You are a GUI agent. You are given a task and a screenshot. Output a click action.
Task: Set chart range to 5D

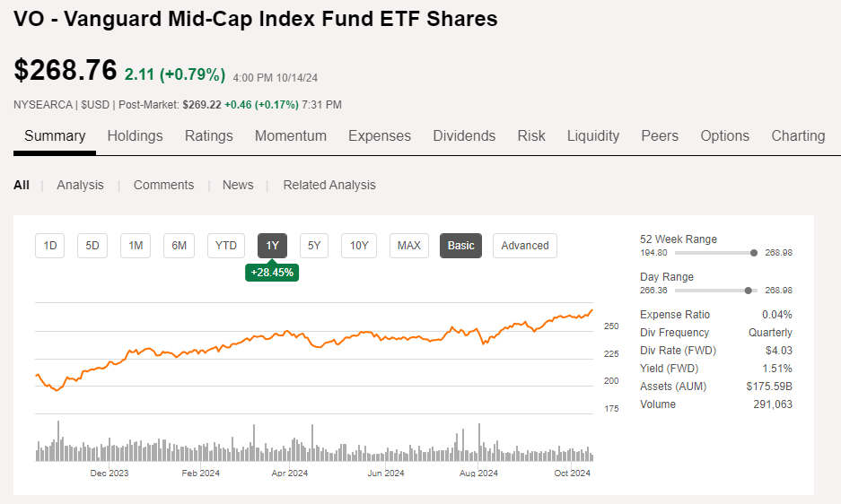point(92,246)
